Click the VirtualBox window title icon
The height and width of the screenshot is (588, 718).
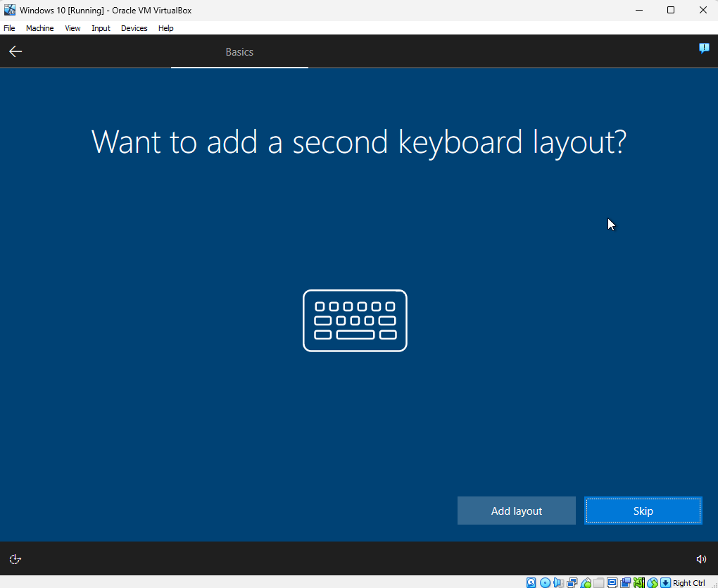[x=10, y=10]
